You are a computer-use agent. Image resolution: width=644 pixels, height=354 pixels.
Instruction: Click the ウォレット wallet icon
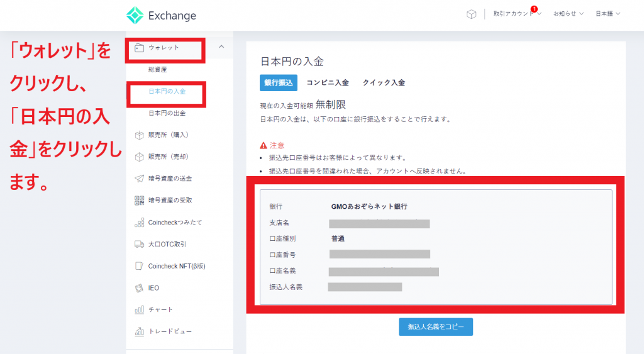(139, 48)
